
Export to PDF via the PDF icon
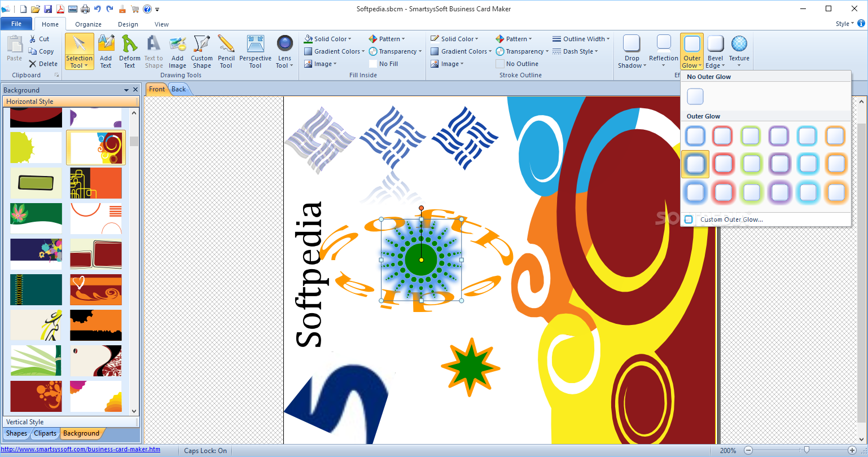[x=60, y=8]
